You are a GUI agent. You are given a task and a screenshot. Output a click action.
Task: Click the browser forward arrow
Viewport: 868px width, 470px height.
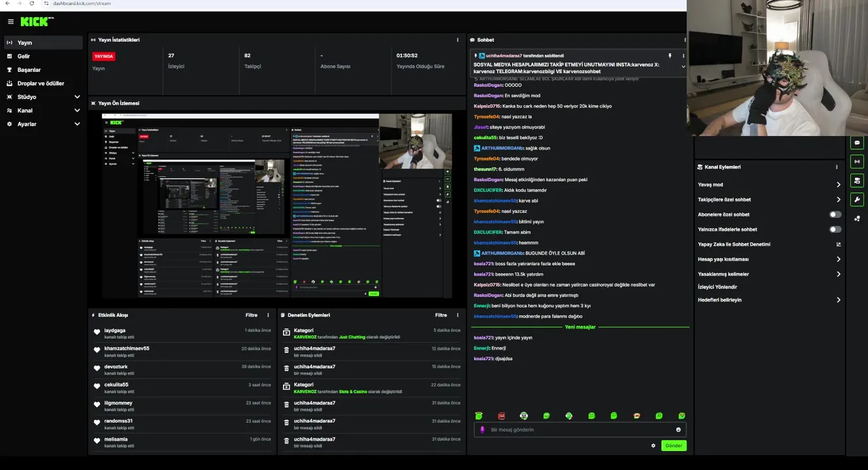(19, 3)
